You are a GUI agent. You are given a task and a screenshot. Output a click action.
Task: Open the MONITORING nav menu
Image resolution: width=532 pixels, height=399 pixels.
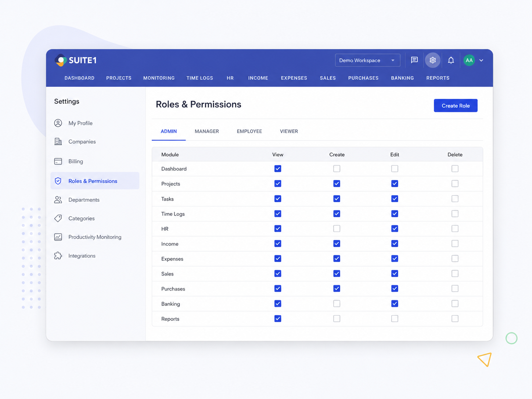159,78
